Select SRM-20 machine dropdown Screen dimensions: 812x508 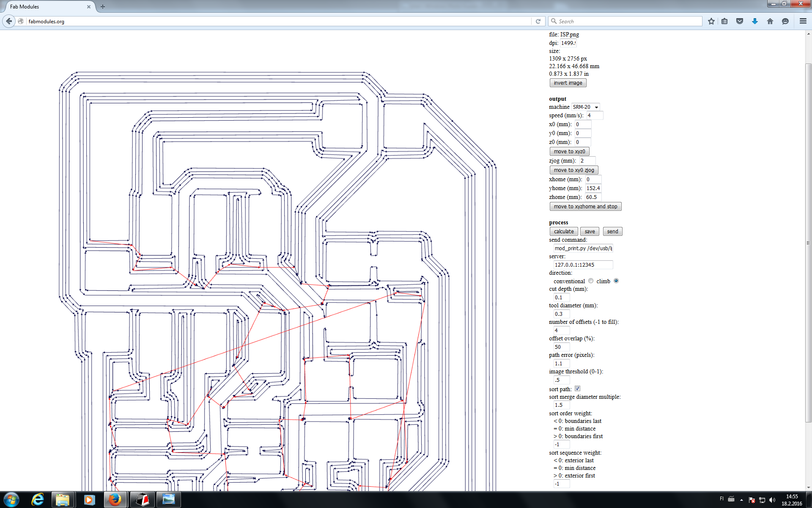pos(584,107)
